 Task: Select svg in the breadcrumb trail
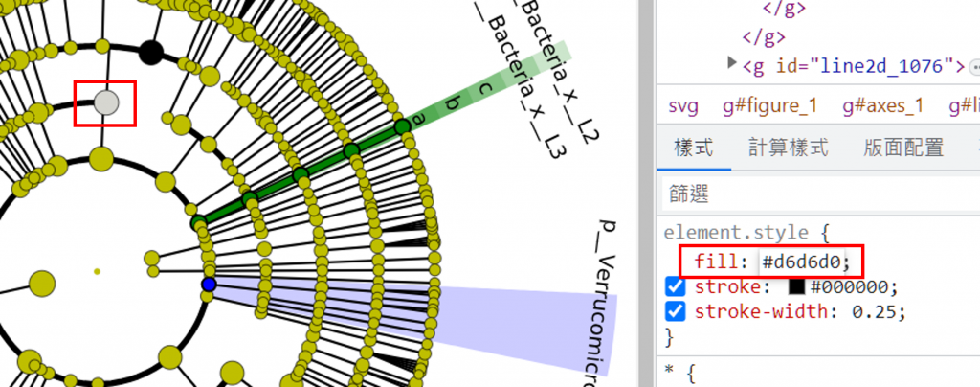(x=683, y=106)
